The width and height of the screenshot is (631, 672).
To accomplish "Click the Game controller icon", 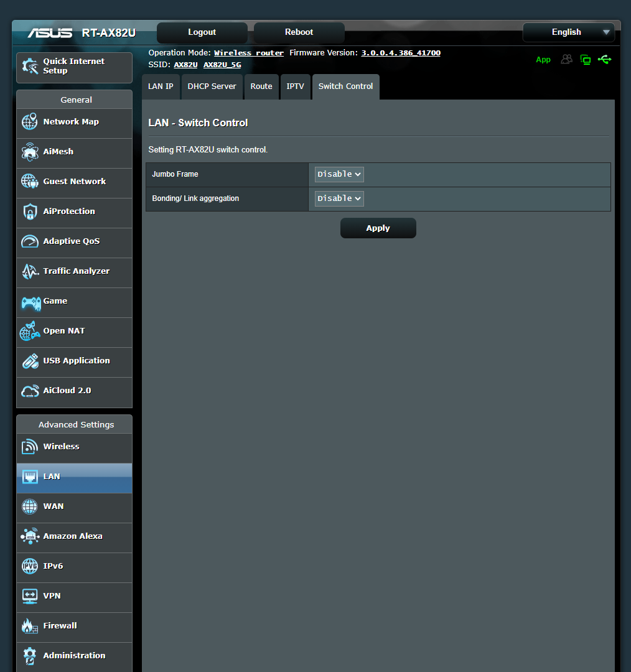I will (31, 302).
